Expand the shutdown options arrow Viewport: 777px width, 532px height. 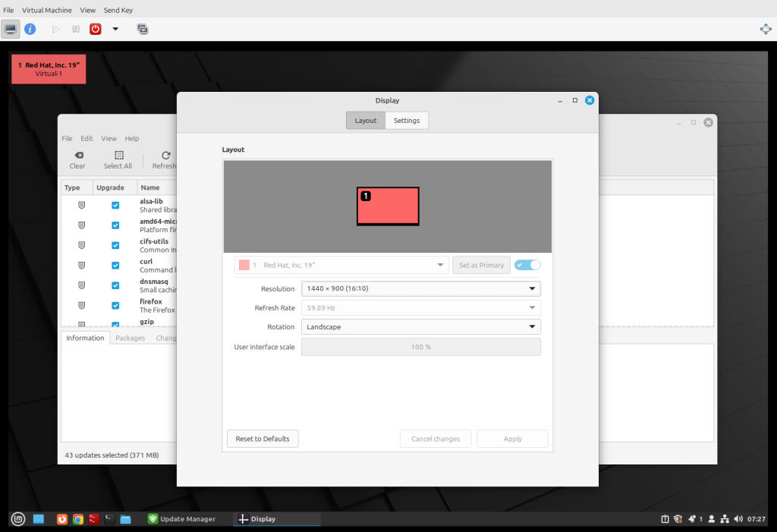[x=115, y=30]
